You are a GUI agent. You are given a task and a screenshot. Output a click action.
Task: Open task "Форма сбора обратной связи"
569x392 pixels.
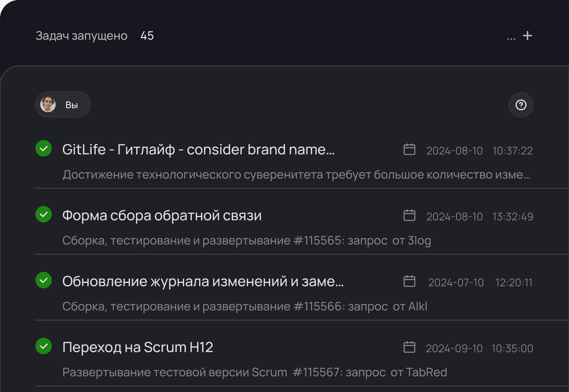(162, 216)
